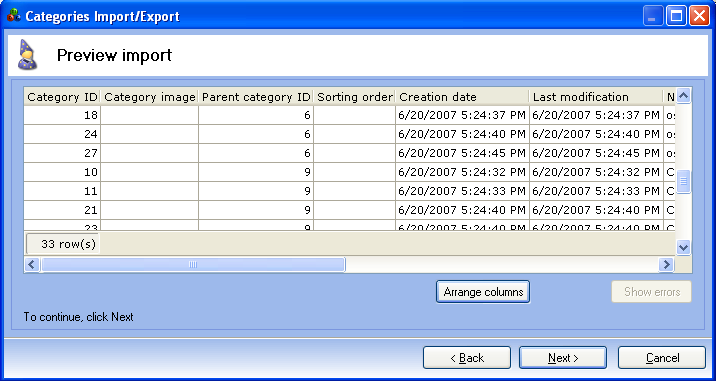Return with the Back button
This screenshot has height=381, width=716.
point(467,358)
